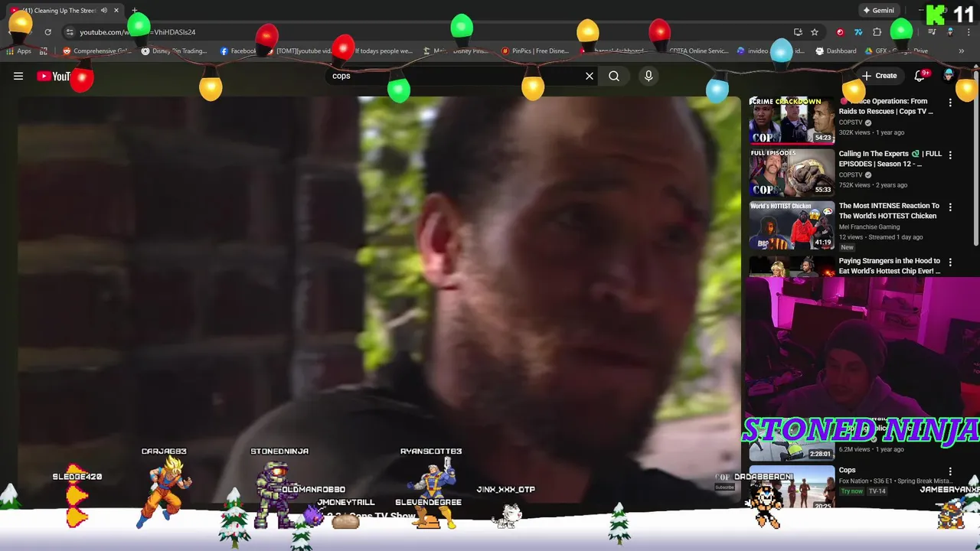Open a new browser tab
Viewport: 980px width, 551px height.
(135, 11)
